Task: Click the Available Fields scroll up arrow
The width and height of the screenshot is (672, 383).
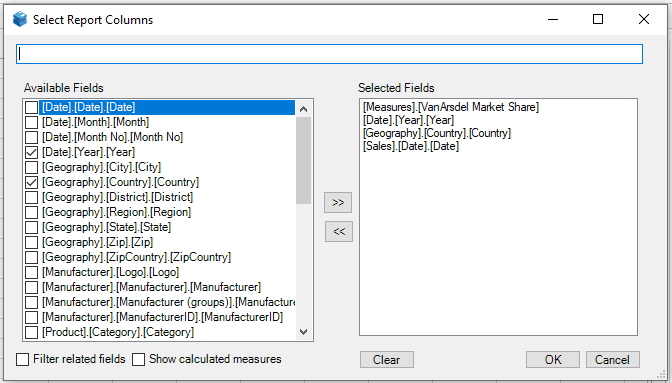Action: (303, 109)
